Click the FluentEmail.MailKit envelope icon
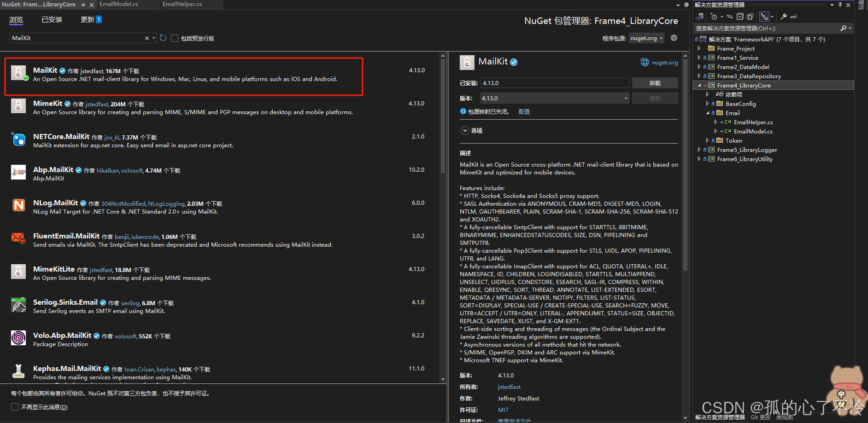 (x=18, y=238)
